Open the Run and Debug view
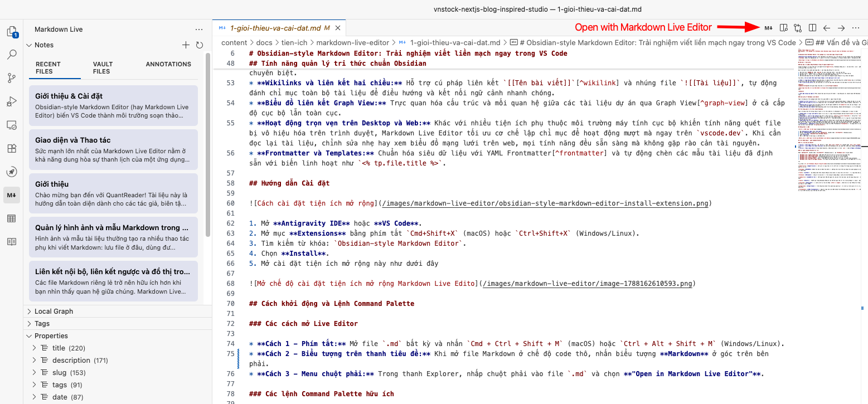The height and width of the screenshot is (404, 868). point(11,101)
